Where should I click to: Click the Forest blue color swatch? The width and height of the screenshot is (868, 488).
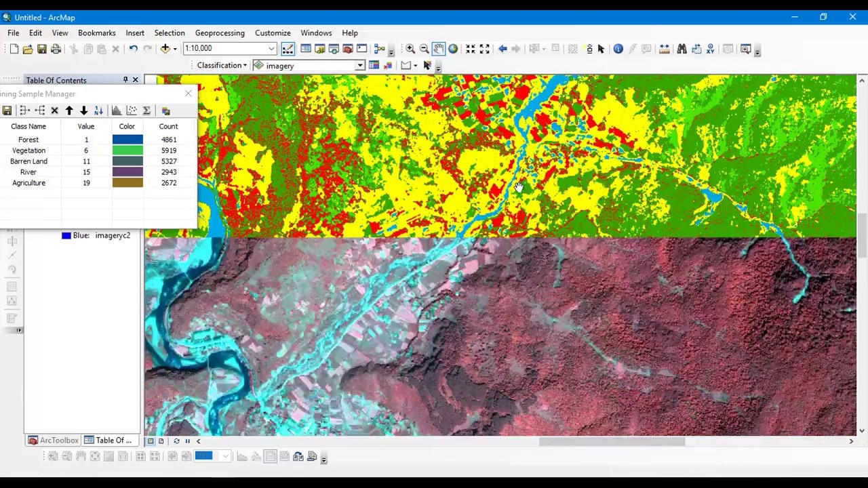tap(127, 140)
